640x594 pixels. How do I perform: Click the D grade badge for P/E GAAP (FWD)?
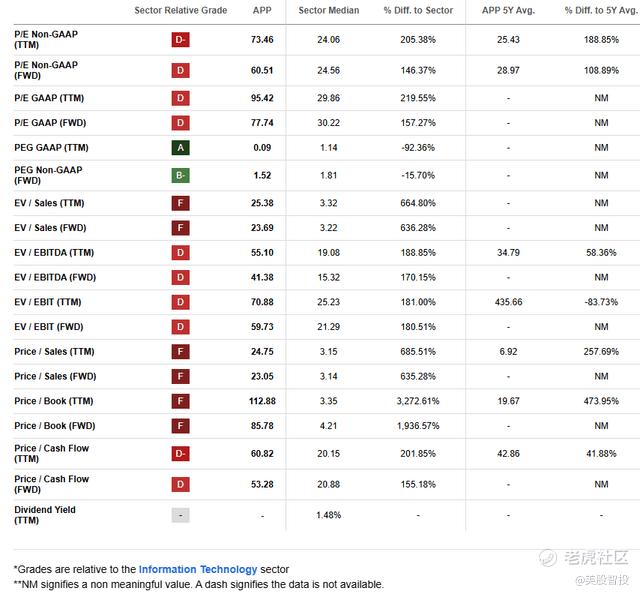tap(180, 122)
